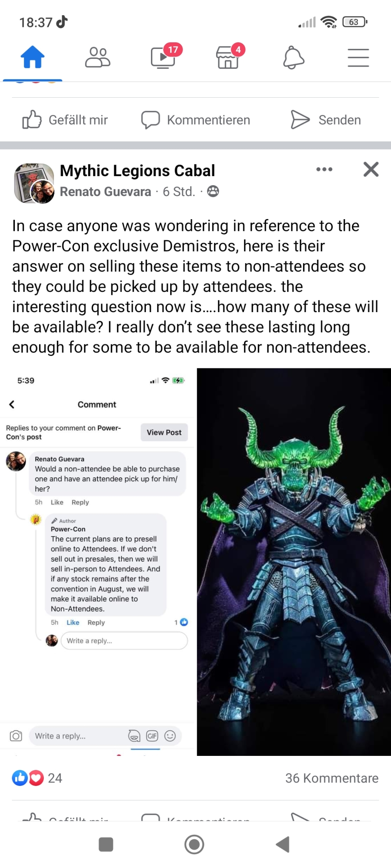Tap Gefällt mir on the upper post

(65, 120)
